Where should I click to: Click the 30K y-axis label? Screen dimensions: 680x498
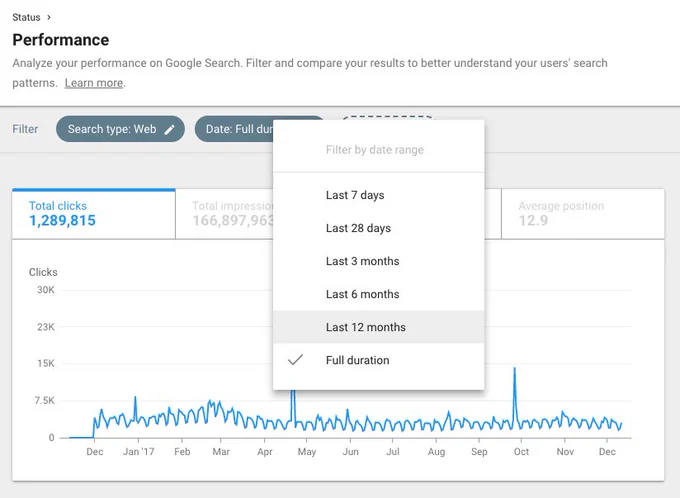click(46, 290)
